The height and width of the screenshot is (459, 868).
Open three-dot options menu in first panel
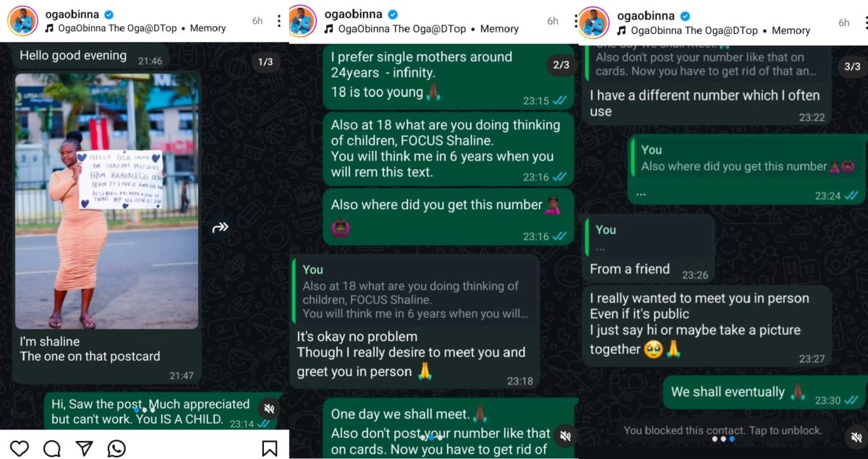tap(279, 21)
